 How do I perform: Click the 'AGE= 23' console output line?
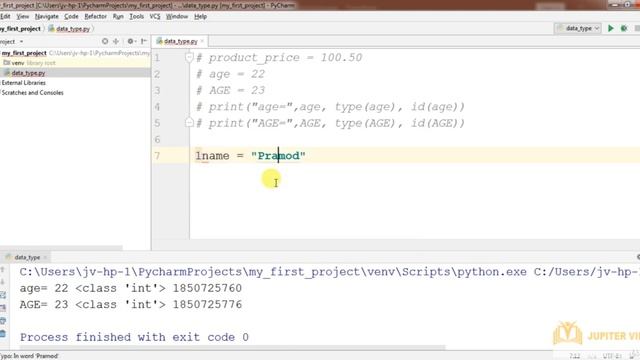click(131, 304)
